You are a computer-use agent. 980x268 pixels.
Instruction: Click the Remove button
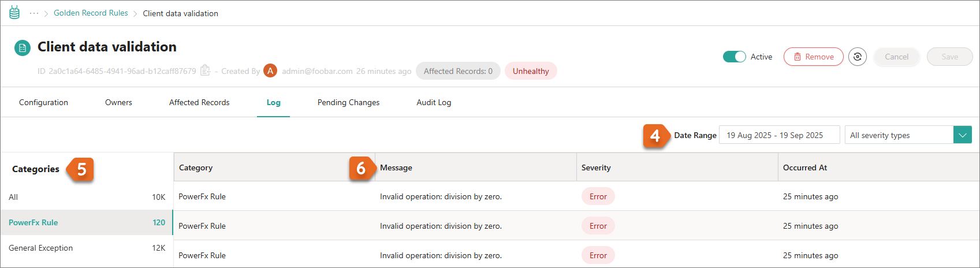(813, 57)
